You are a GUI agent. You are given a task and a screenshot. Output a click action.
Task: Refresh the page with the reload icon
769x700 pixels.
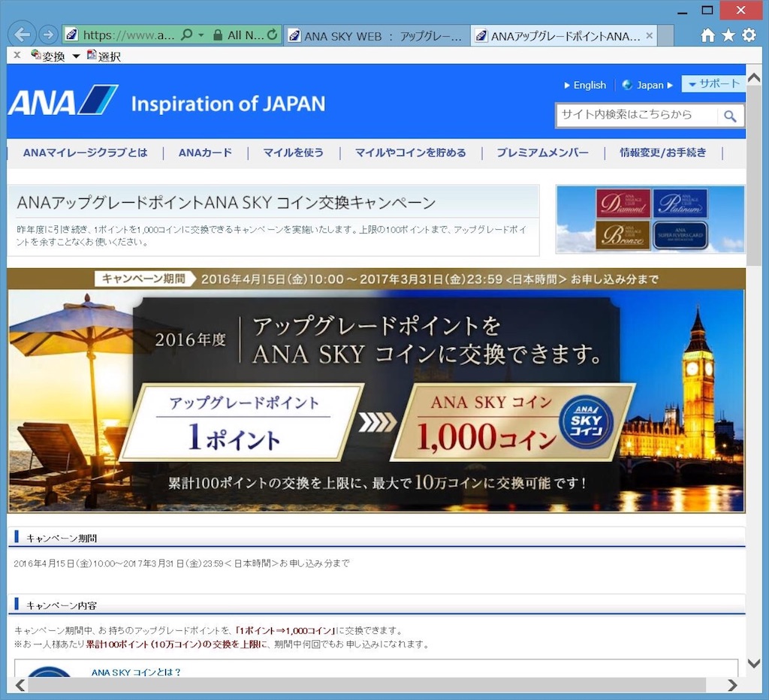[272, 35]
